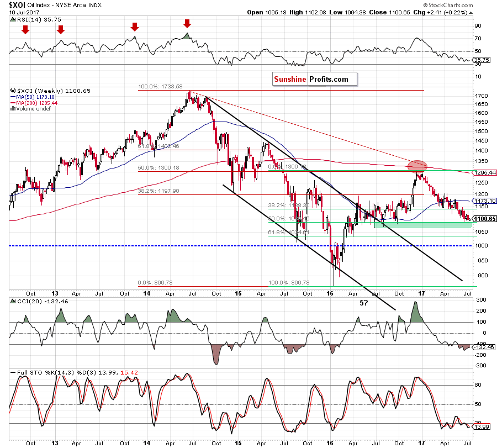Image resolution: width=497 pixels, height=448 pixels.
Task: Click the RSI 70 axis level label
Action: point(478,39)
